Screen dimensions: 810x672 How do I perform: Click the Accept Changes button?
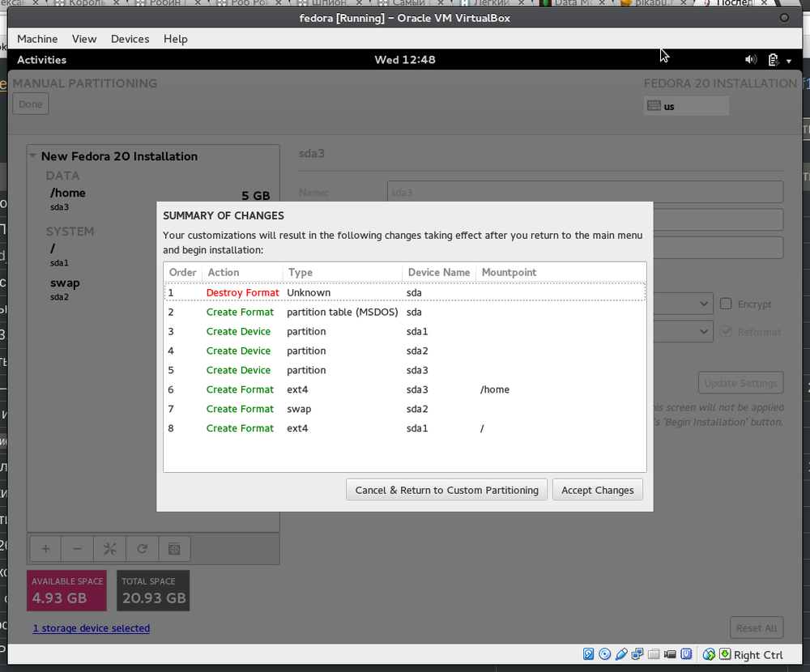[597, 490]
